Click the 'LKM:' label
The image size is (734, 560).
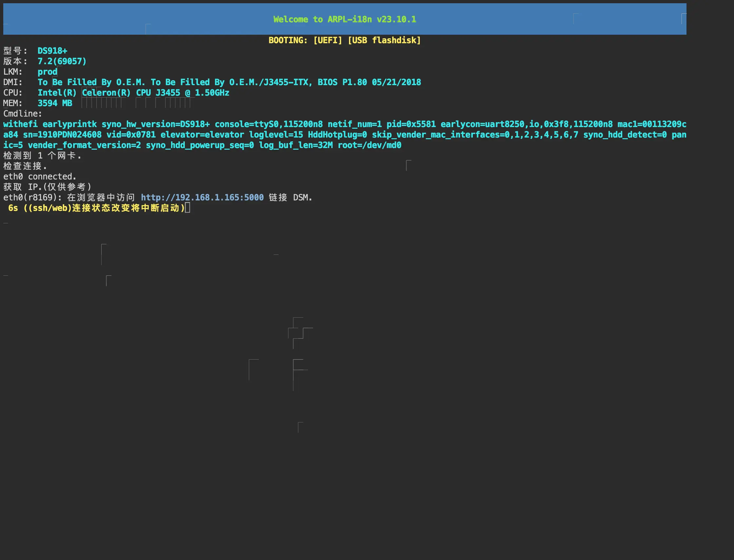13,72
